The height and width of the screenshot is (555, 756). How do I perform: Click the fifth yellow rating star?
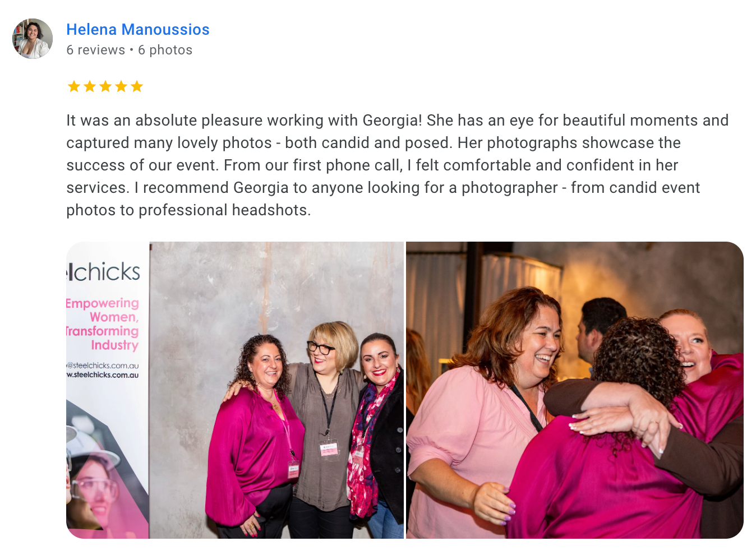136,86
